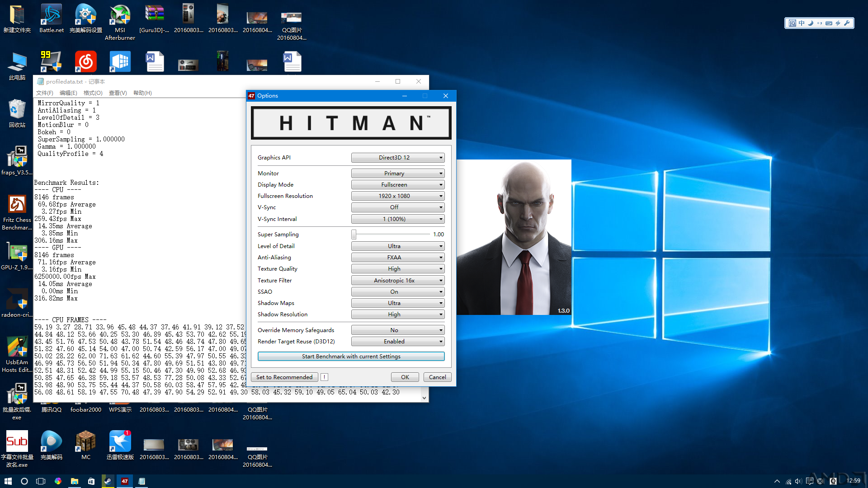Toggle the IME 中 Chinese/English mode
This screenshot has width=868, height=488.
(802, 23)
